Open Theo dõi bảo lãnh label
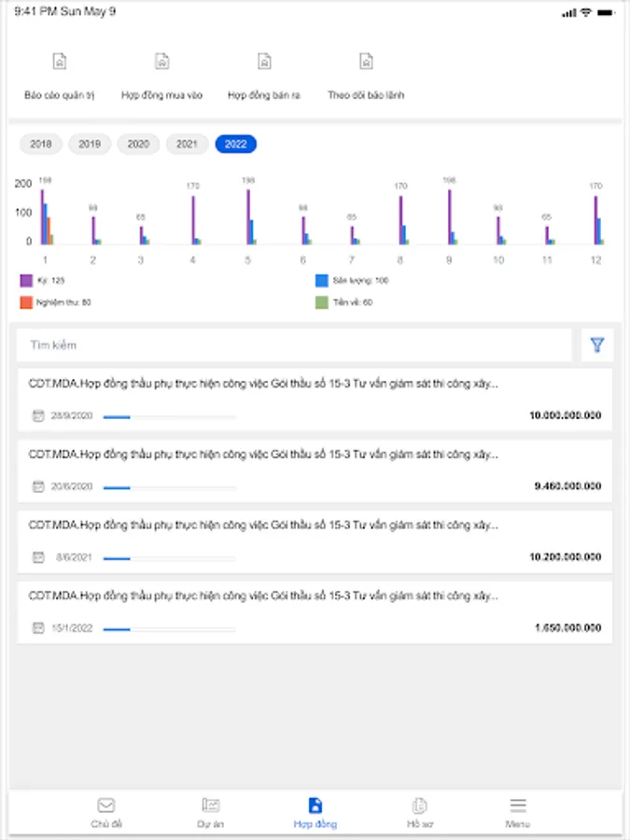 (x=366, y=95)
